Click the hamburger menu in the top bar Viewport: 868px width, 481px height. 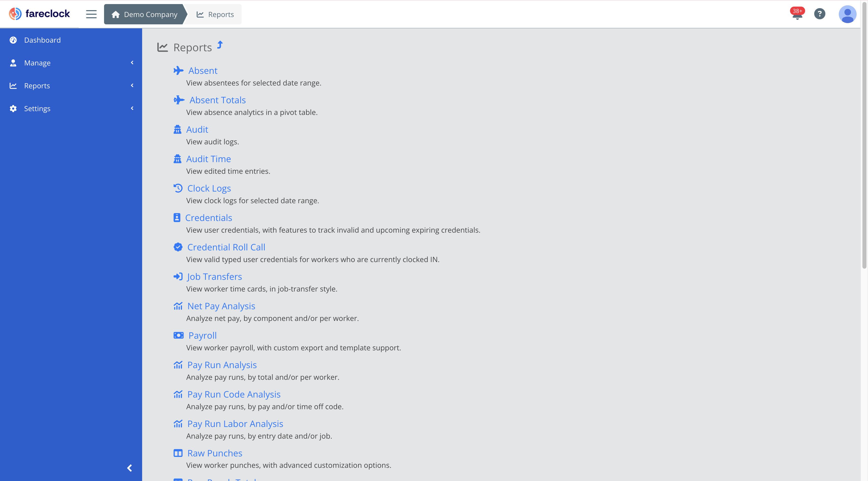click(91, 14)
